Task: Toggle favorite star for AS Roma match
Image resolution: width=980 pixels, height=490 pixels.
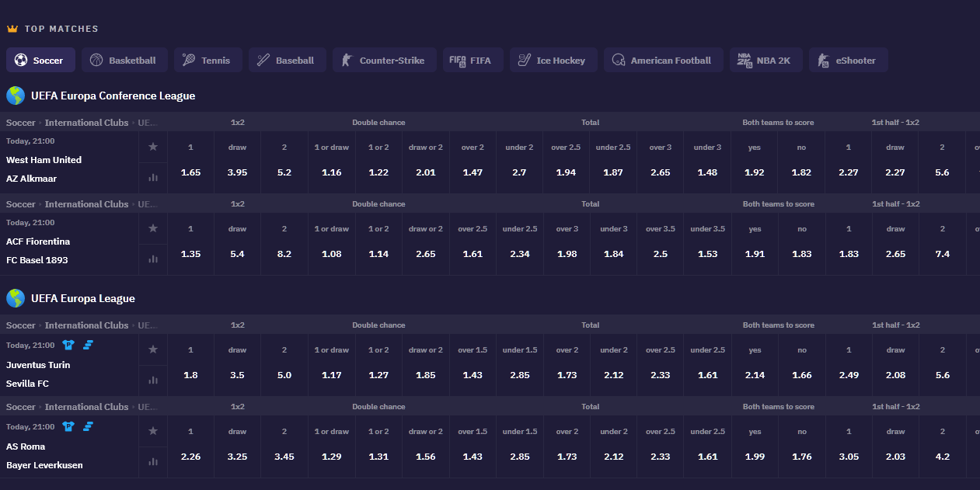Action: tap(153, 431)
